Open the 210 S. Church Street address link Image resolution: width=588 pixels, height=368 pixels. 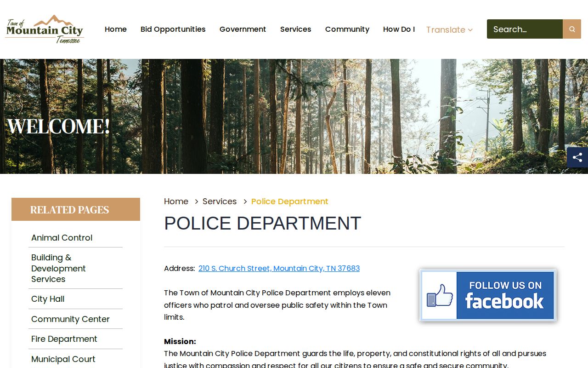279,269
